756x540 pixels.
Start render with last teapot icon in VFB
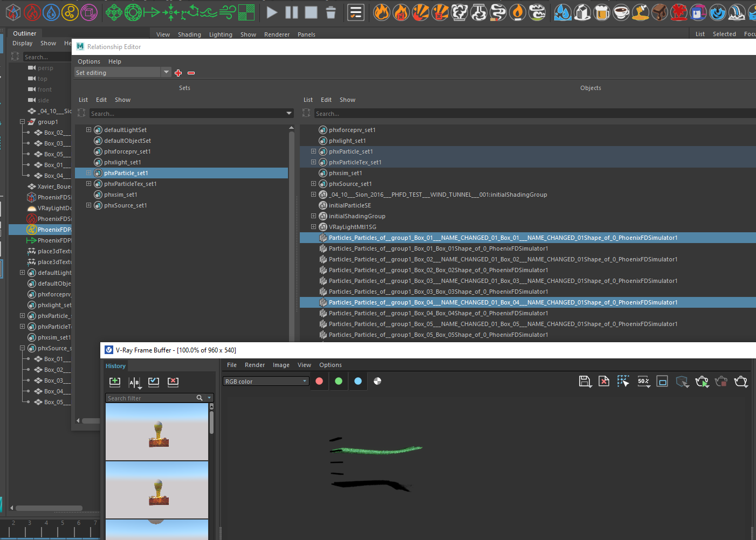tap(740, 382)
